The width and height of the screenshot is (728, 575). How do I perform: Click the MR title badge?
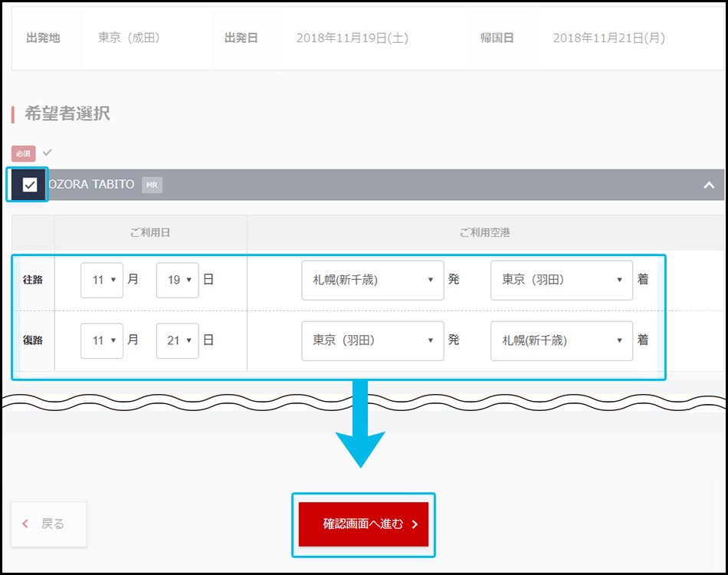(152, 185)
